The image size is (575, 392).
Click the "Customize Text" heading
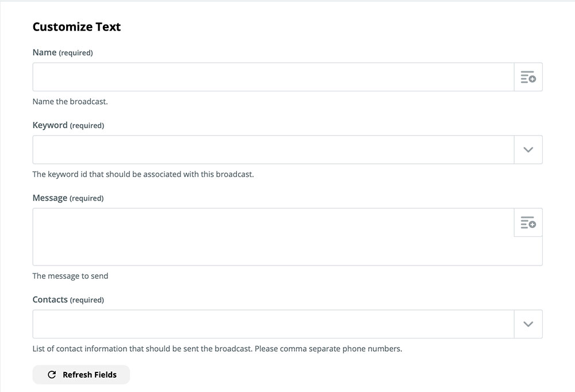click(76, 27)
